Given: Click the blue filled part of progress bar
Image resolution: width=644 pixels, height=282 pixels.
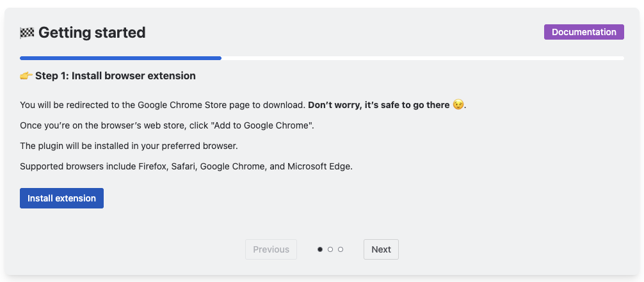Looking at the screenshot, I should (x=120, y=58).
